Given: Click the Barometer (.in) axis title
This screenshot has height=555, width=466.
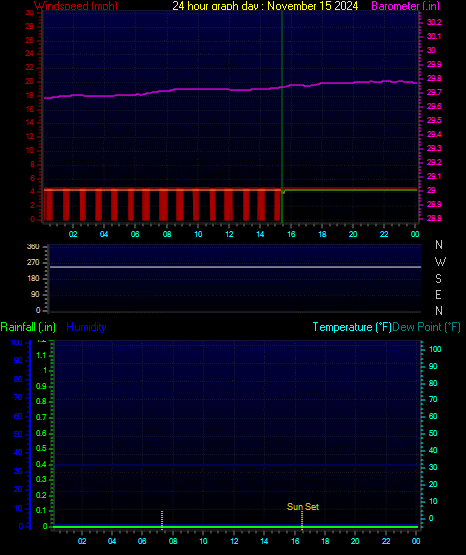Looking at the screenshot, I should click(x=405, y=6).
